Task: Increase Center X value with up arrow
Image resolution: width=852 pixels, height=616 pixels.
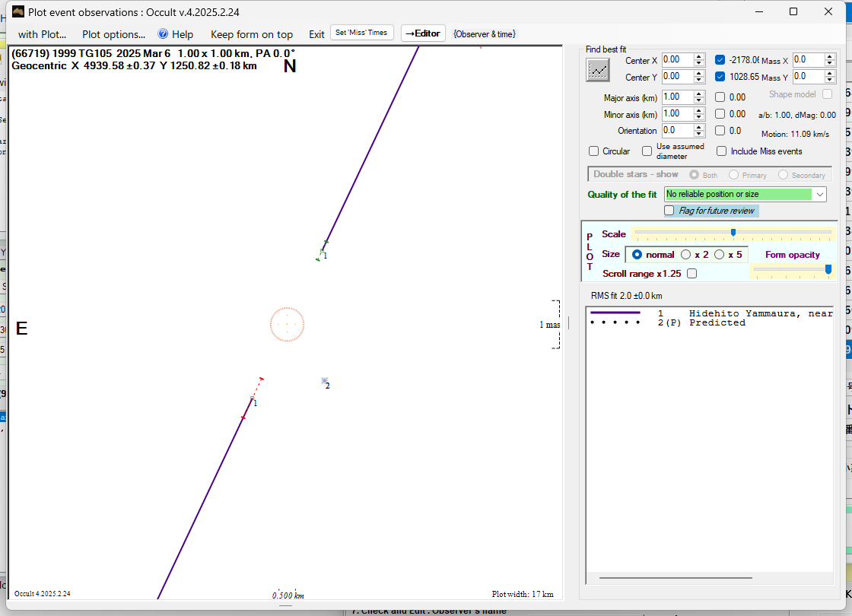Action: pyautogui.click(x=699, y=56)
